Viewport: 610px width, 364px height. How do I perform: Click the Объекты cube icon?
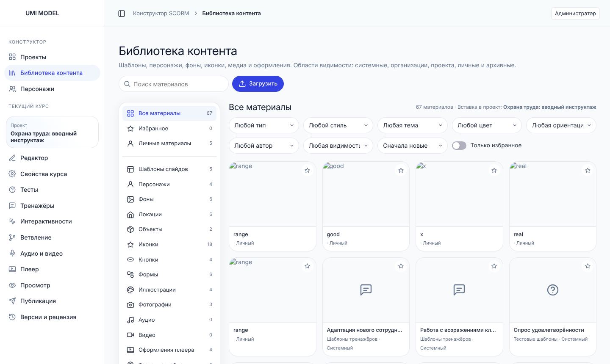pyautogui.click(x=130, y=229)
